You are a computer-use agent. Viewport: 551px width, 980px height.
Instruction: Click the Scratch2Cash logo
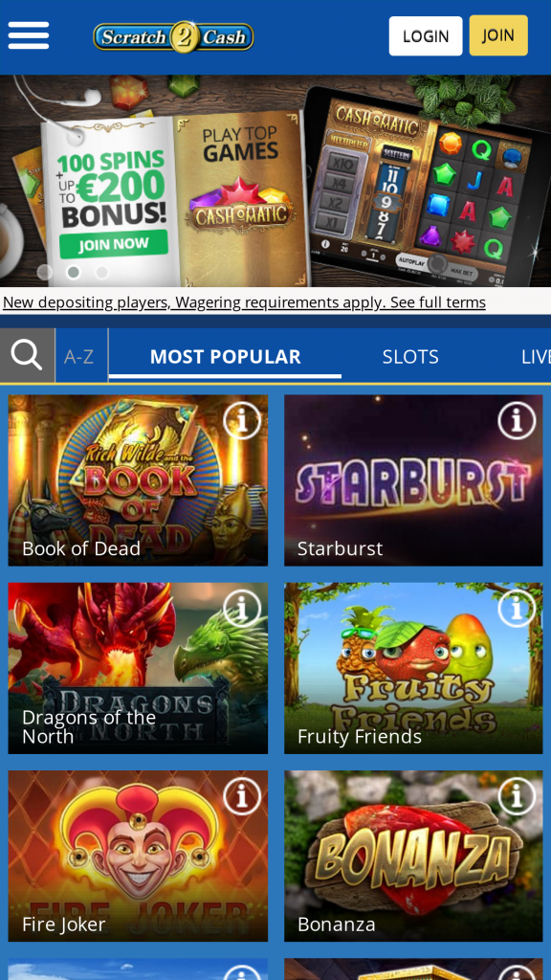(174, 37)
